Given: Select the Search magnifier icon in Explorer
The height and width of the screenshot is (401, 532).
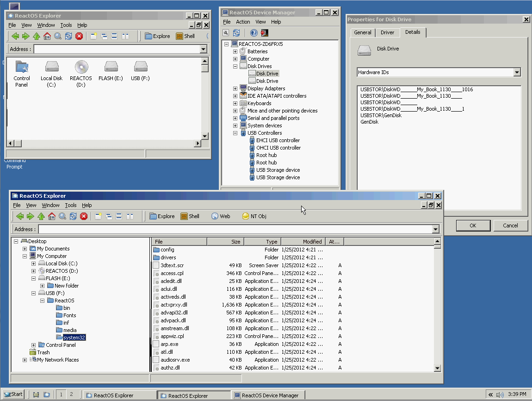Looking at the screenshot, I should pyautogui.click(x=62, y=216).
